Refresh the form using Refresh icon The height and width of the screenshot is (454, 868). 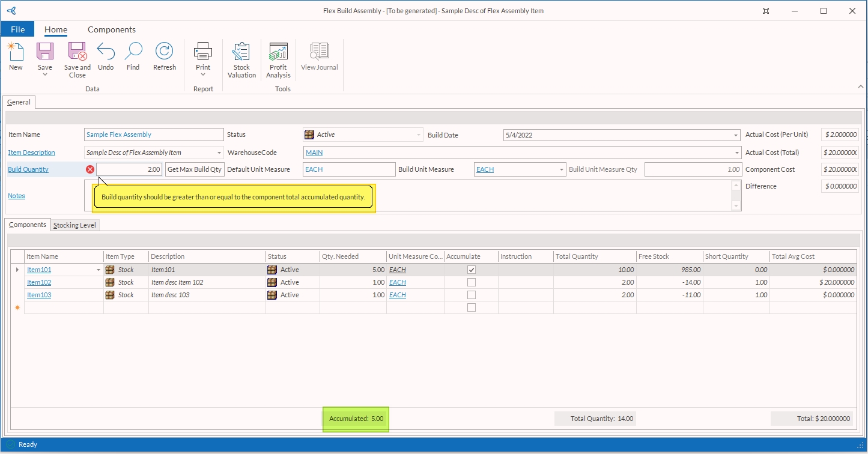(x=164, y=52)
